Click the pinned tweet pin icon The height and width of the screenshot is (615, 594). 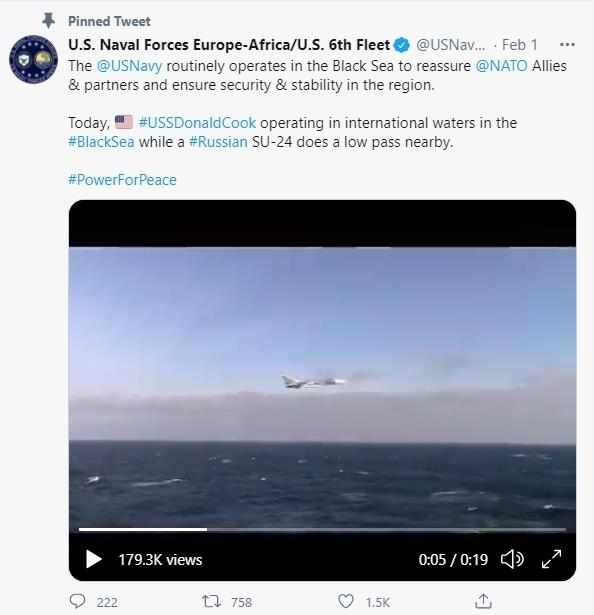click(49, 21)
